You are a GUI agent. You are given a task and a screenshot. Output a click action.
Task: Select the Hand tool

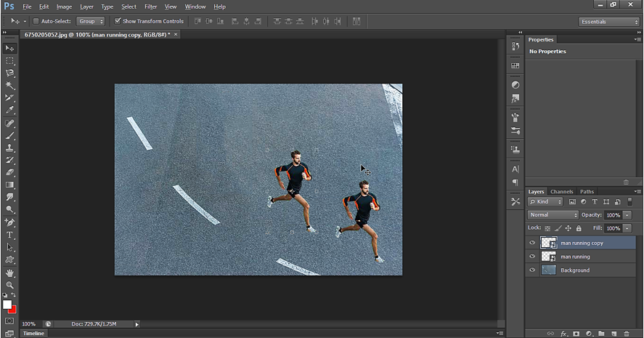pyautogui.click(x=9, y=273)
